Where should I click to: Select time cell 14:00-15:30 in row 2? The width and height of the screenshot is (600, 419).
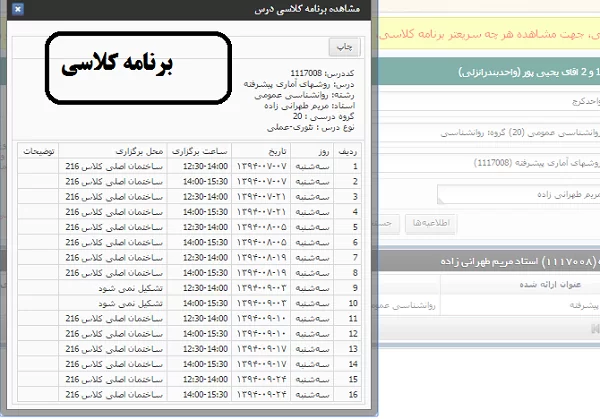(199, 181)
